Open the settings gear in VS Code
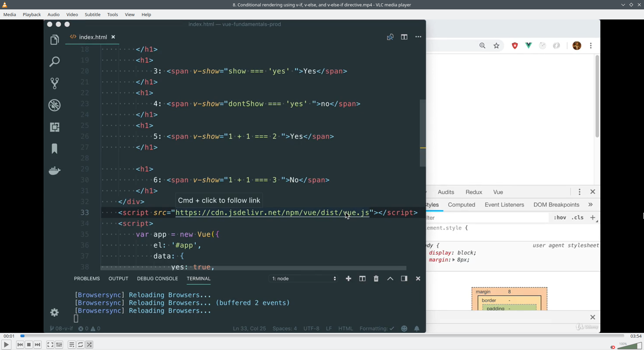 coord(54,312)
